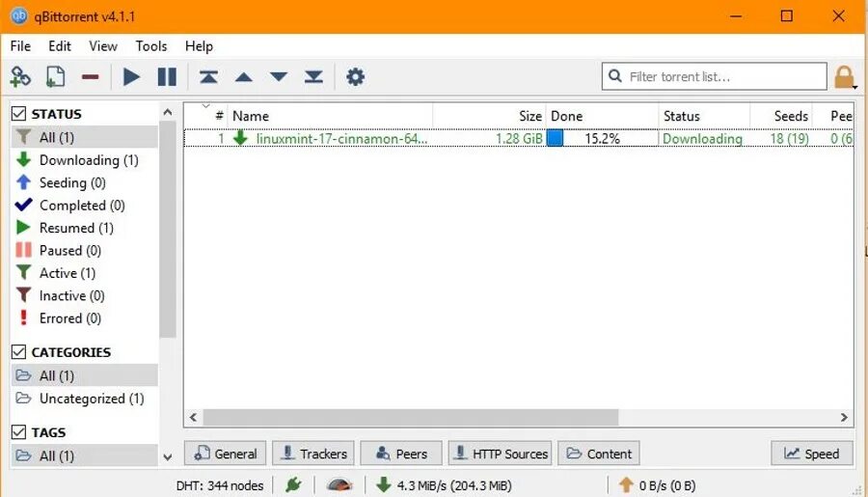Image resolution: width=868 pixels, height=497 pixels.
Task: Click the DHT: 344 nodes status text
Action: [220, 485]
